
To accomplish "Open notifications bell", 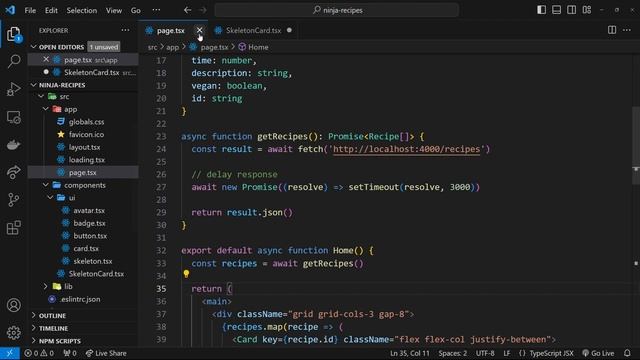I will point(627,353).
